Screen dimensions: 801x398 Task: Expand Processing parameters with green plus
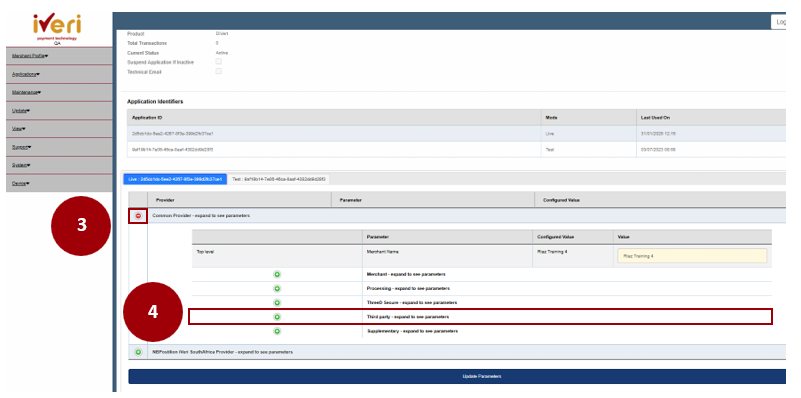click(277, 289)
